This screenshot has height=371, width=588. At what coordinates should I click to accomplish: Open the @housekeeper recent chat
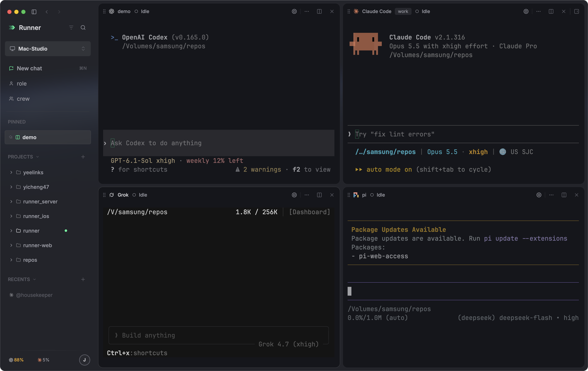pyautogui.click(x=48, y=295)
